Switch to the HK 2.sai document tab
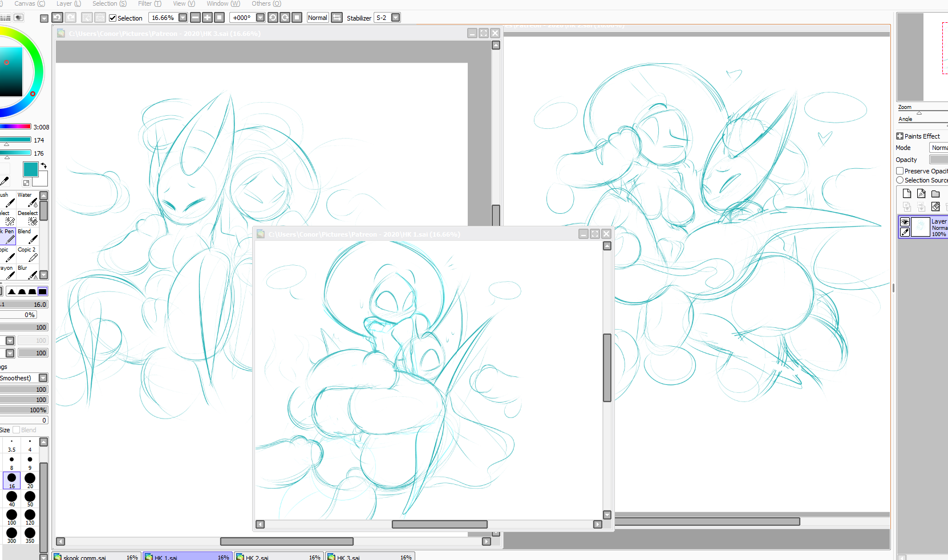 pyautogui.click(x=278, y=557)
